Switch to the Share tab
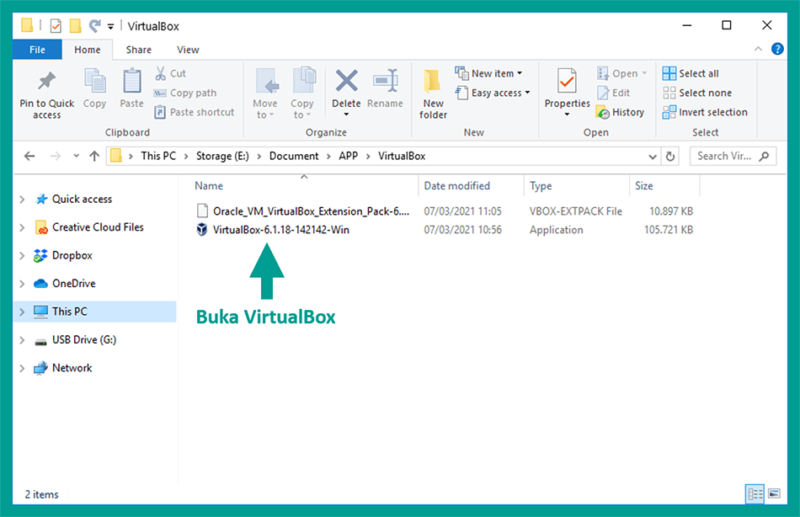The image size is (800, 517). coord(139,50)
